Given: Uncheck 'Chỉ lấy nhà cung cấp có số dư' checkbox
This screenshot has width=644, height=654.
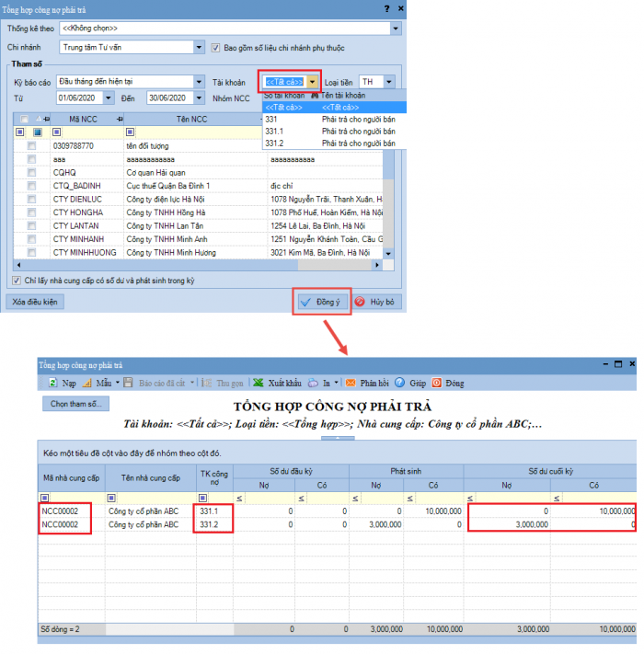Looking at the screenshot, I should click(x=17, y=281).
